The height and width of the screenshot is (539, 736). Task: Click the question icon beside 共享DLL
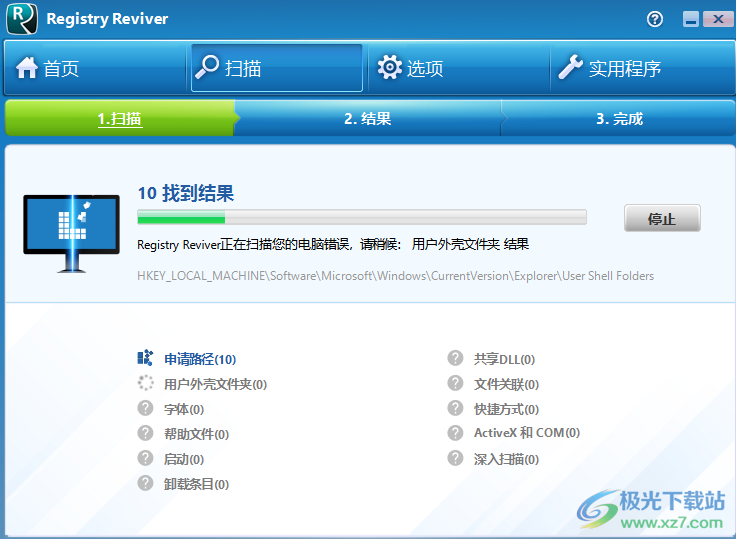click(x=455, y=358)
